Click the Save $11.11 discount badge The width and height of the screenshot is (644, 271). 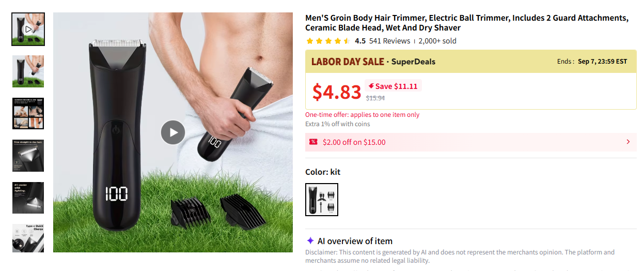(393, 86)
